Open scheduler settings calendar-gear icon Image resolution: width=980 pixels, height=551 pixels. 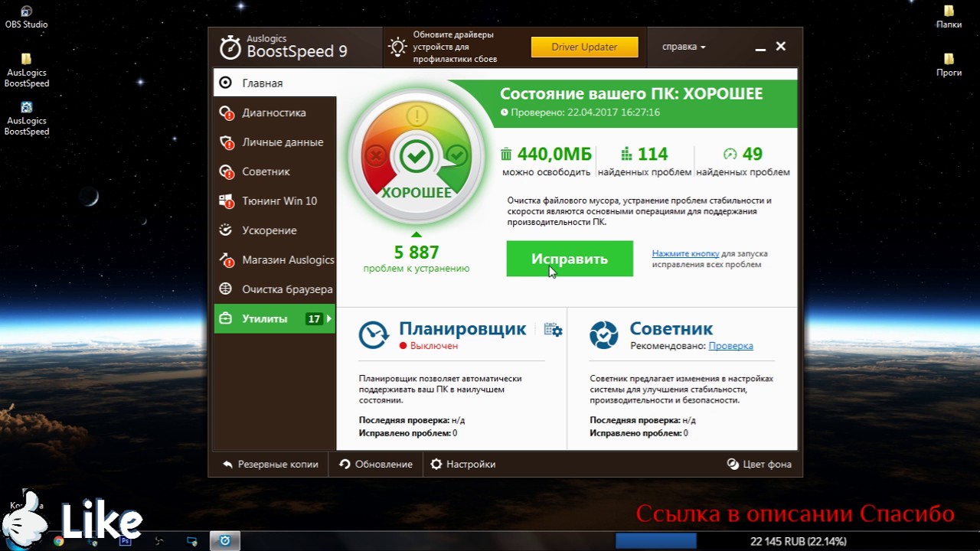[553, 330]
